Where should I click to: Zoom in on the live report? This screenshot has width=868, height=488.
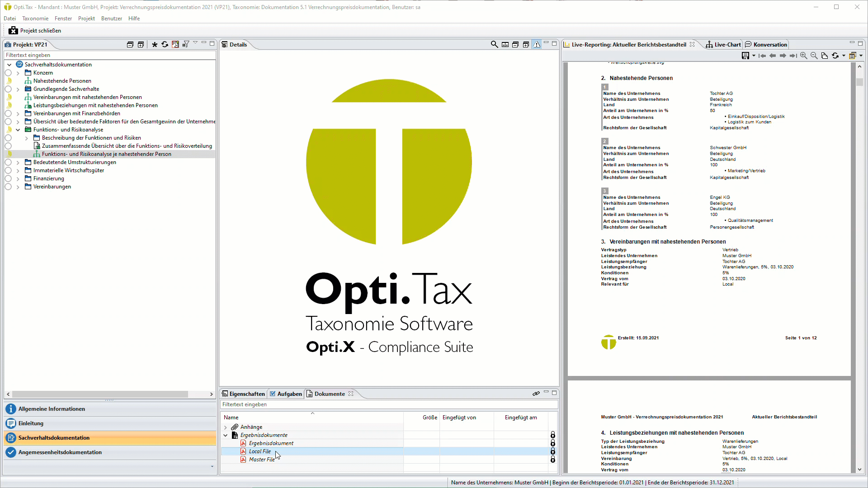804,56
